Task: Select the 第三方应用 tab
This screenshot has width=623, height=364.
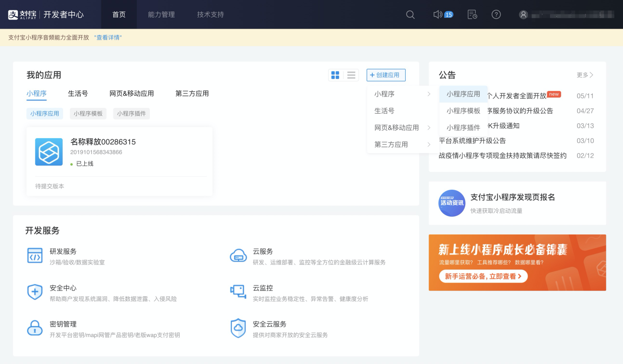Action: (192, 94)
